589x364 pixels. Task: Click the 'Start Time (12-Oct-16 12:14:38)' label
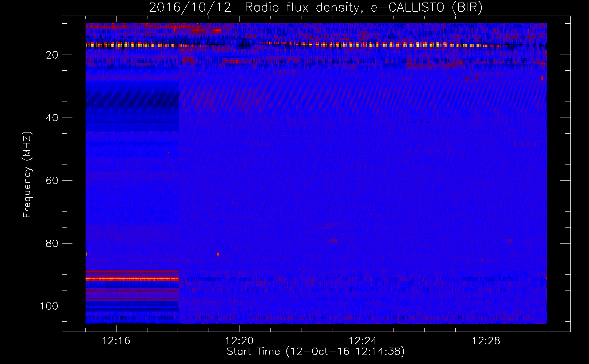point(316,352)
